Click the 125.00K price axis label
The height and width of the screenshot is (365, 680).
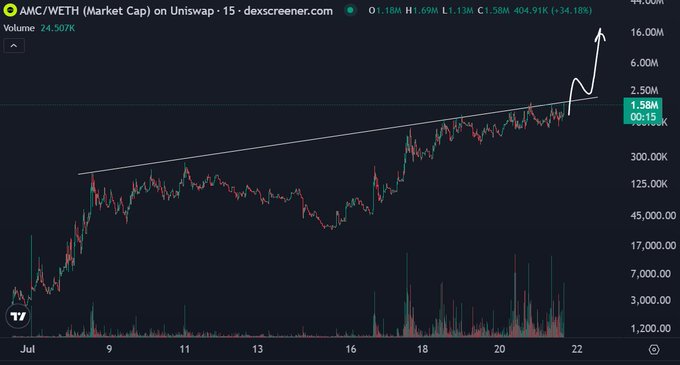click(x=649, y=184)
